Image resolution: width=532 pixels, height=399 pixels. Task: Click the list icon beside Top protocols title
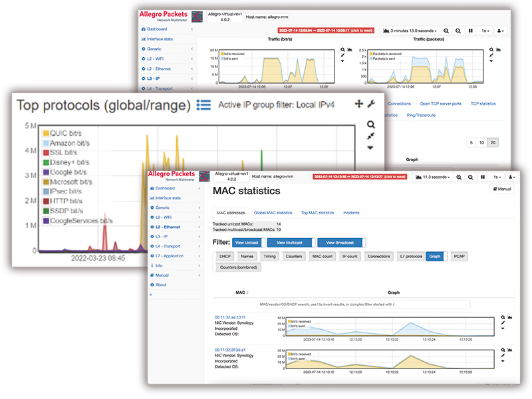tap(203, 105)
